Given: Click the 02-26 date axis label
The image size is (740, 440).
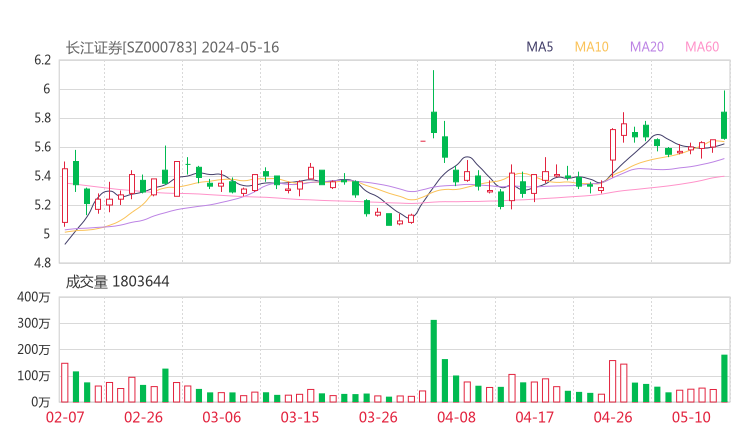Looking at the screenshot, I should click(143, 417).
